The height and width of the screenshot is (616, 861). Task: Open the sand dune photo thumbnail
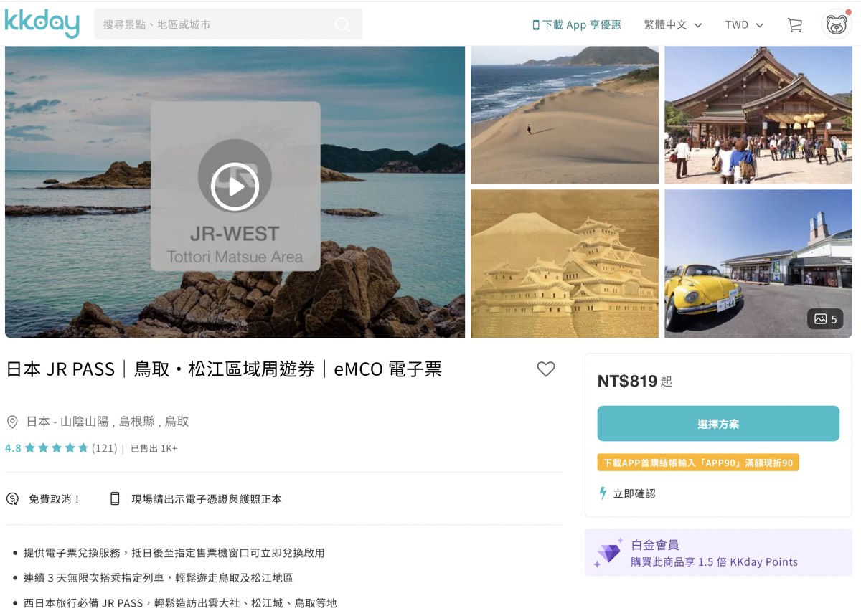click(x=565, y=115)
